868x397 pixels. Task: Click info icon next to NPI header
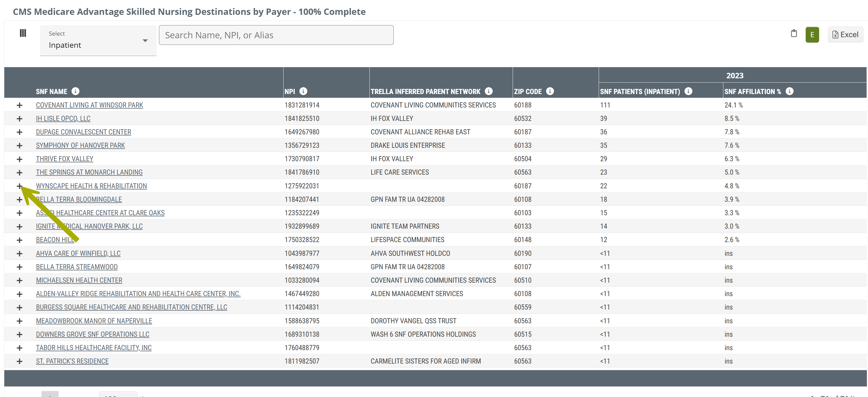[x=303, y=91]
